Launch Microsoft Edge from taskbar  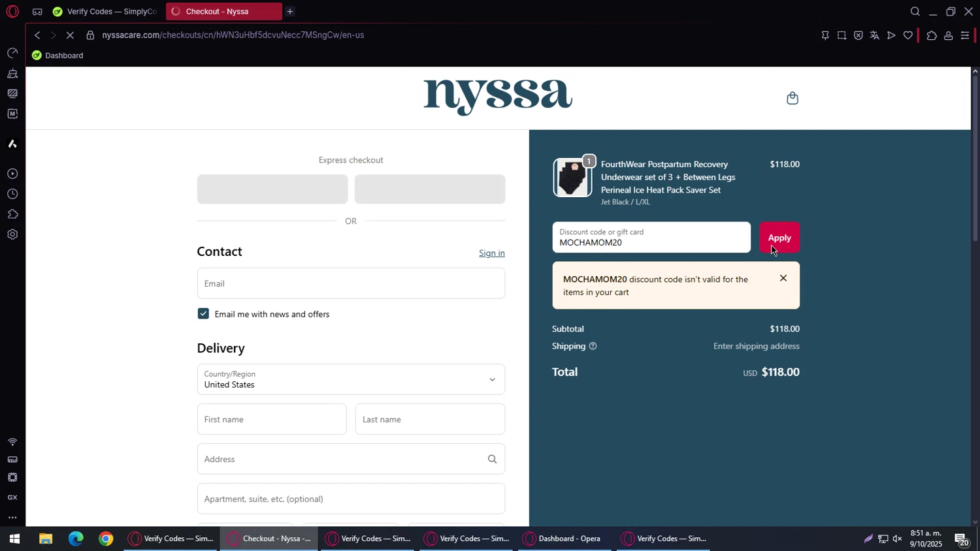click(x=76, y=539)
